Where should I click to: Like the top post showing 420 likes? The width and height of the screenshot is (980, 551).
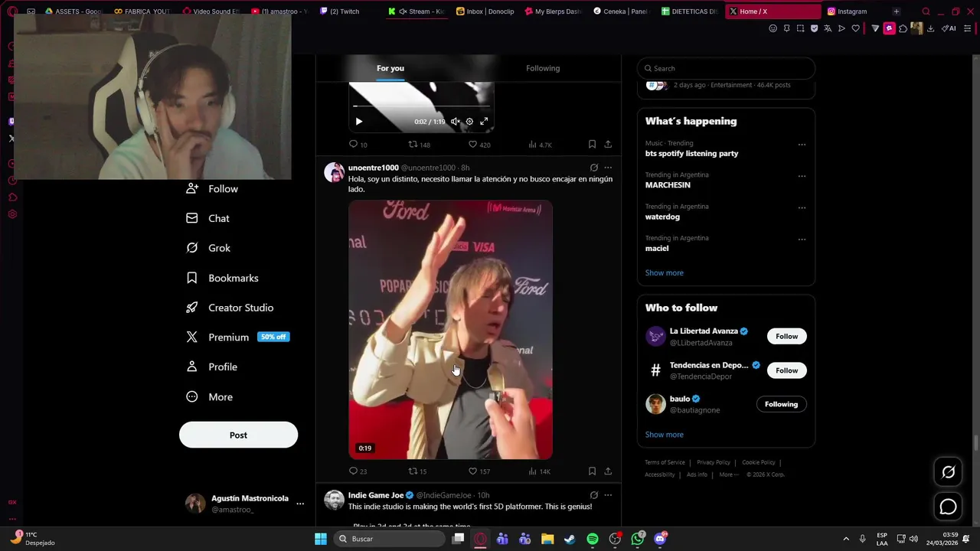point(479,144)
